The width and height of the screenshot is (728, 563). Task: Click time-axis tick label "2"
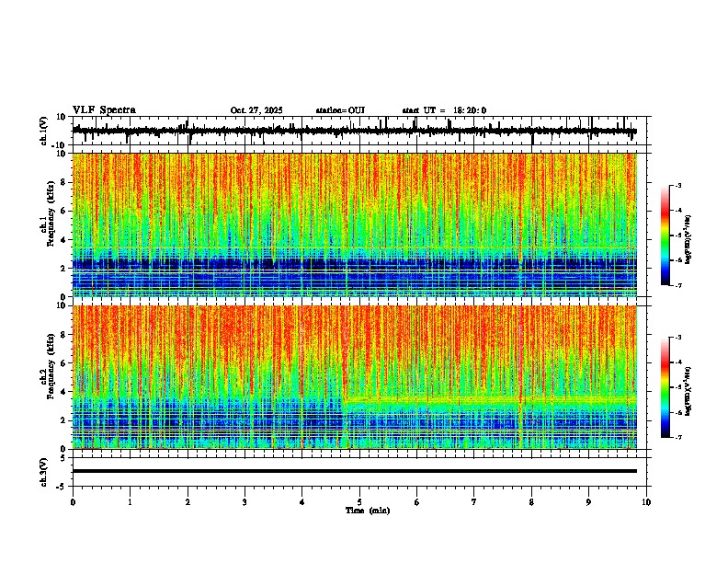tap(188, 502)
